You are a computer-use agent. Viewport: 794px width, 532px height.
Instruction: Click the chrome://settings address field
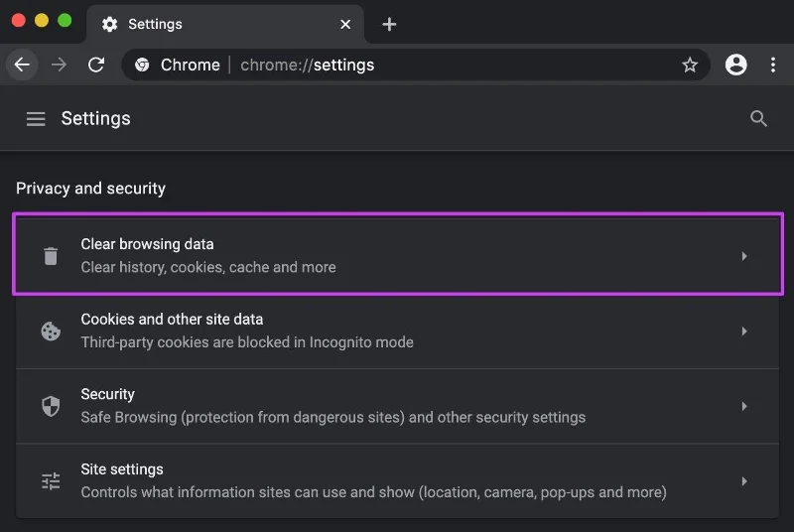click(415, 65)
